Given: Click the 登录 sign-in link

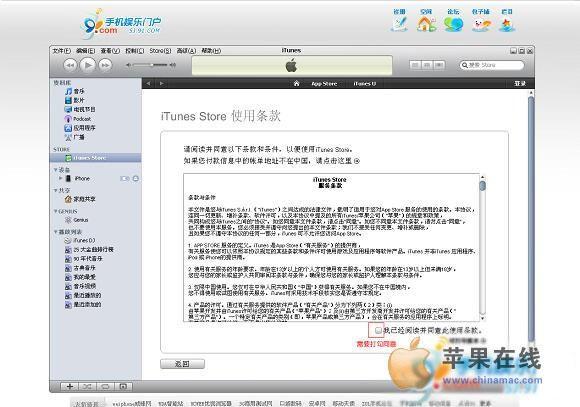Looking at the screenshot, I should click(x=520, y=84).
